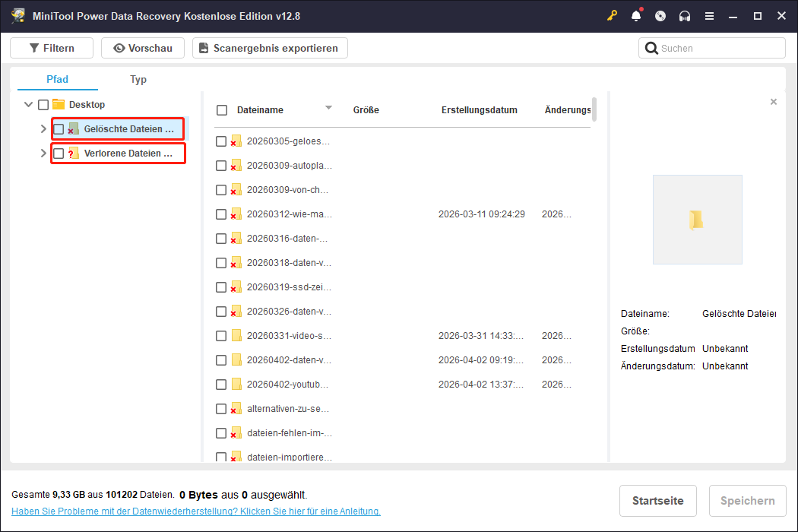Image resolution: width=798 pixels, height=532 pixels.
Task: Check the box for 20260402-youtub...
Action: tap(221, 385)
